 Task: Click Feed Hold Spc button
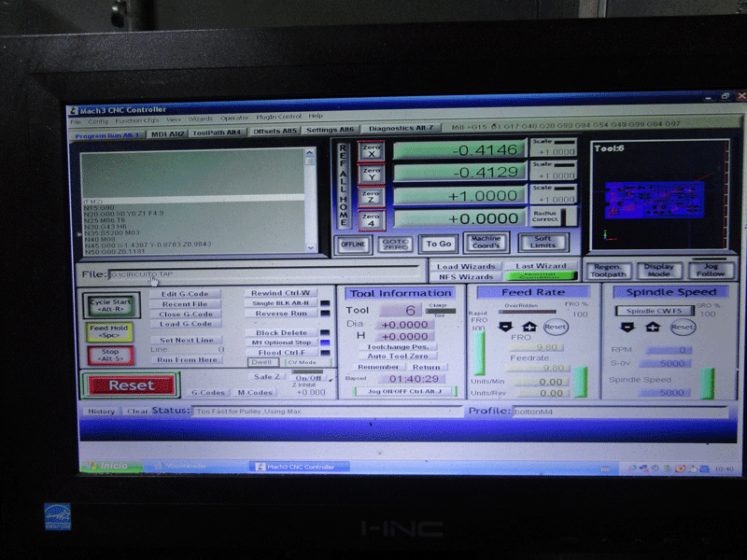pos(109,331)
